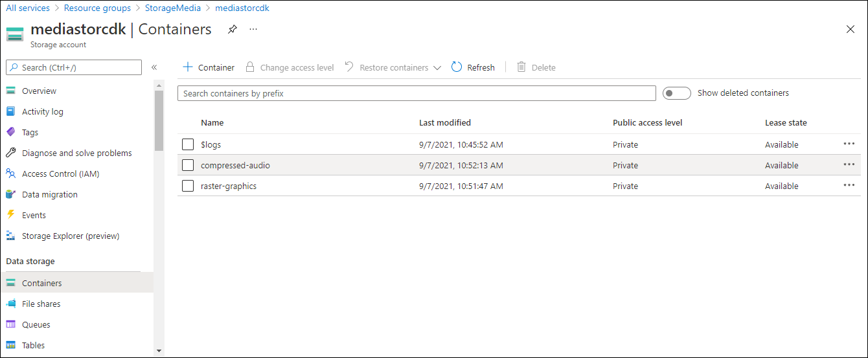Open the $logs container name
Image resolution: width=868 pixels, height=358 pixels.
211,144
